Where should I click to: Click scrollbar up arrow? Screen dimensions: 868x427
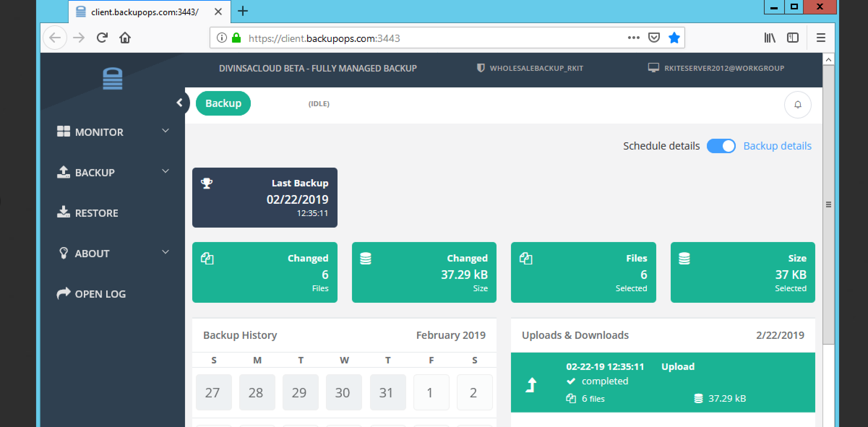pos(829,59)
